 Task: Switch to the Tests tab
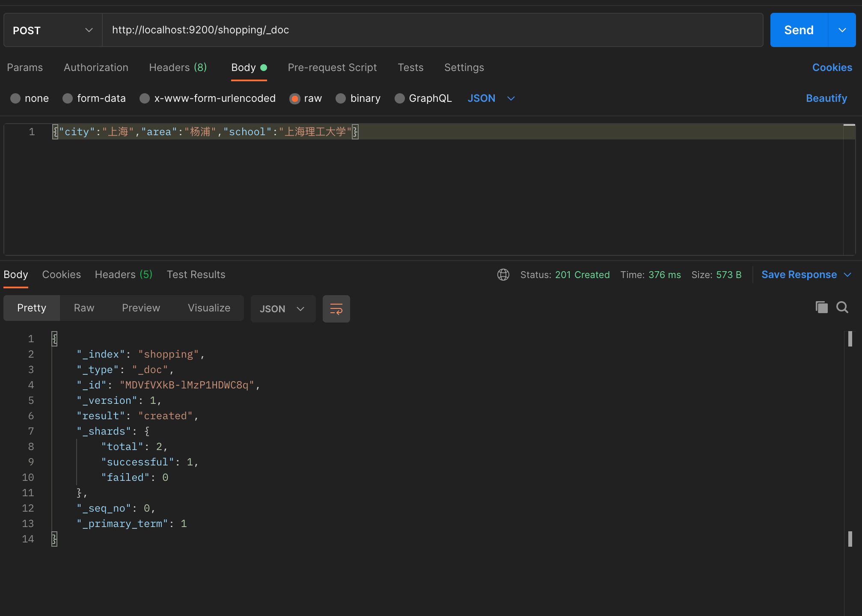[x=410, y=68]
